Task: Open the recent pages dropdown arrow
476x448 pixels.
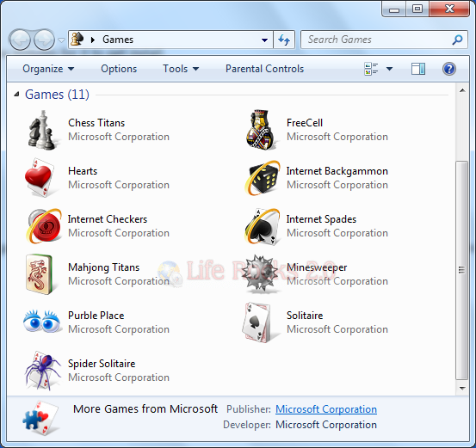Action: 61,40
